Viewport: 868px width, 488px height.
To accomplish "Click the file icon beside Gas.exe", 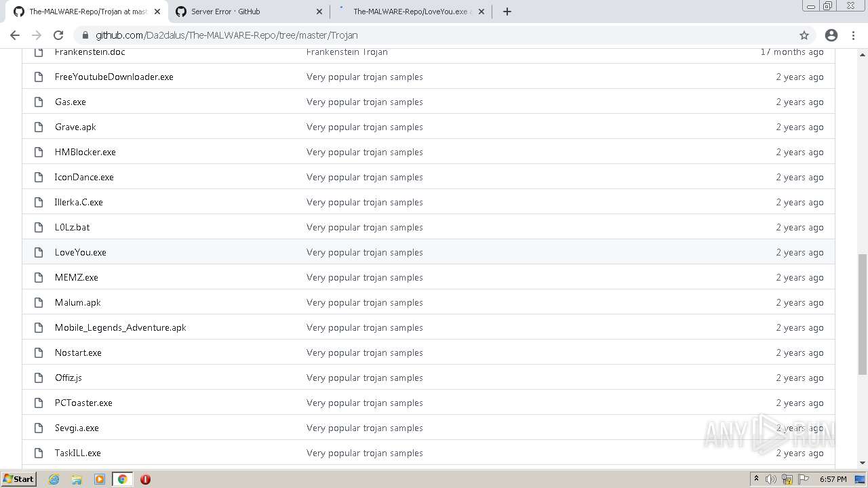I will 39,102.
